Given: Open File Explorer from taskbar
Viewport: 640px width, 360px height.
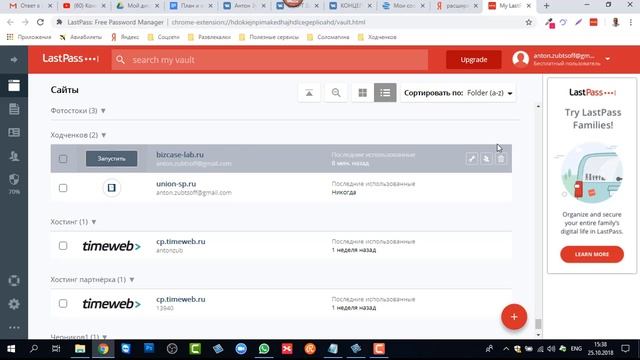Looking at the screenshot, I should [x=80, y=349].
